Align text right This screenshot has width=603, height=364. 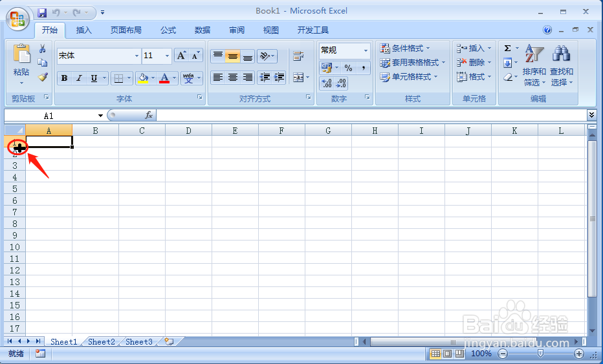pos(247,78)
